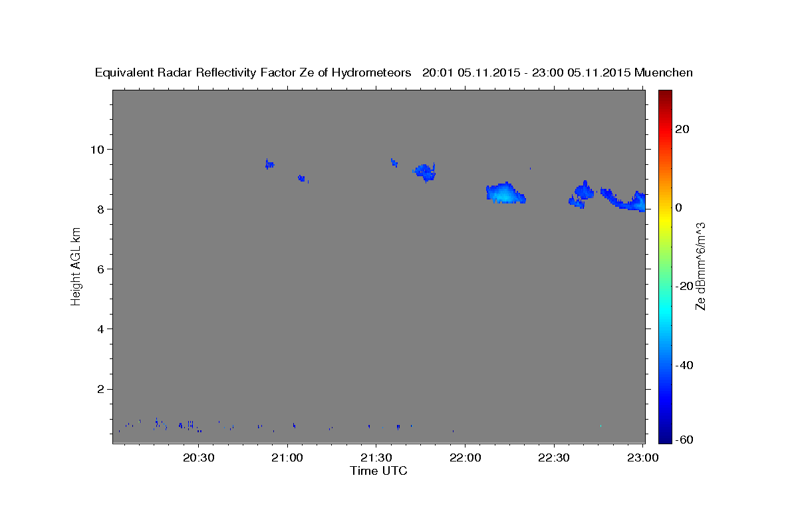Click the plot title starting 'Equivalent Radar Reflectivity Factor'
Screen dimensions: 798x532
[394, 72]
